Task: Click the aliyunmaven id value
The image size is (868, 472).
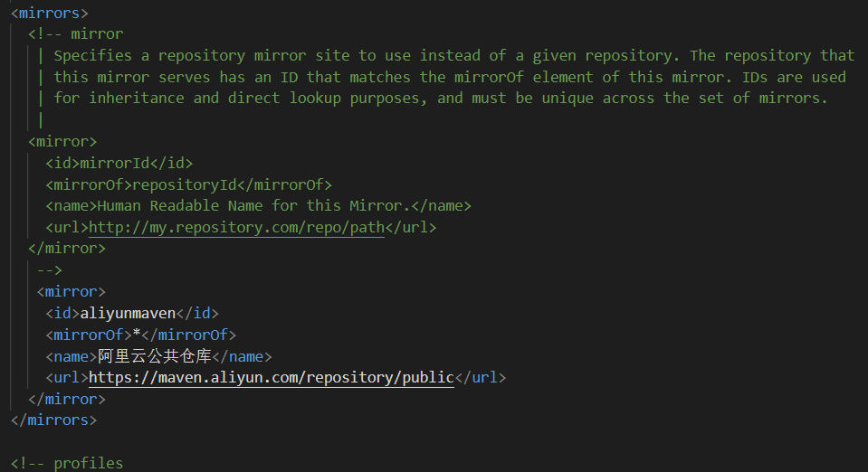Action: (128, 314)
